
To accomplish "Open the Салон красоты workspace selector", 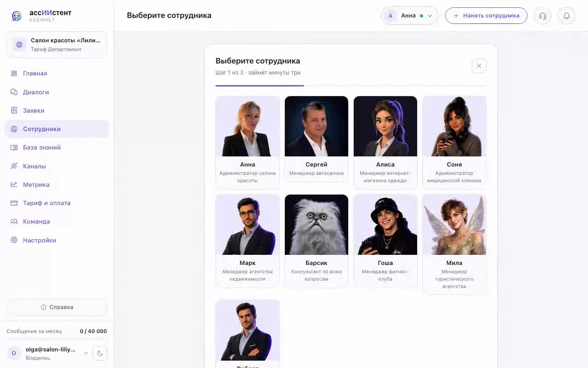I will (57, 45).
